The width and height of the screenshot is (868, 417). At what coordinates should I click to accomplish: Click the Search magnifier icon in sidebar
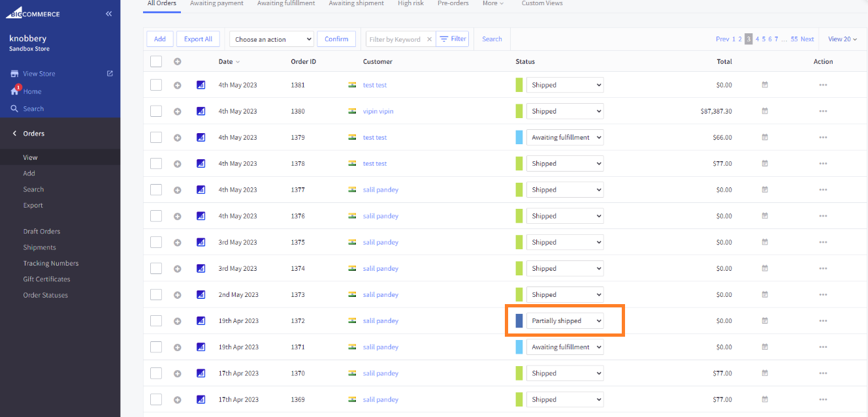click(x=14, y=109)
